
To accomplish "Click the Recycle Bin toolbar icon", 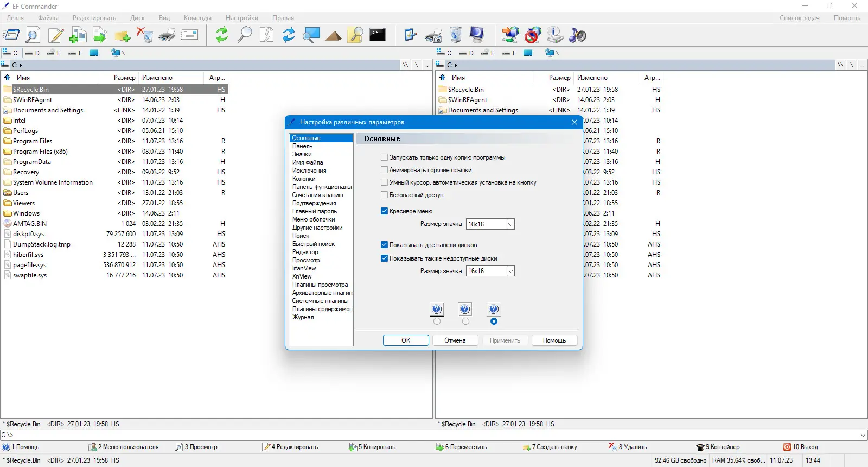I will (x=456, y=35).
